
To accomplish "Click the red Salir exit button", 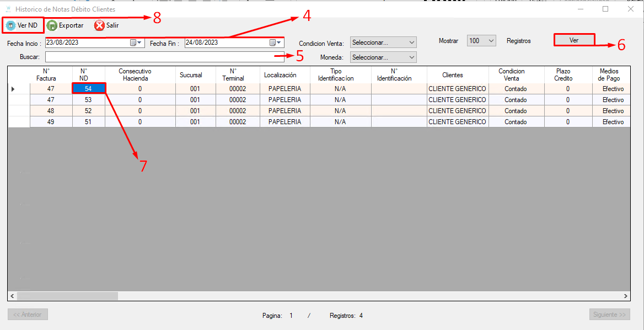I will point(106,25).
